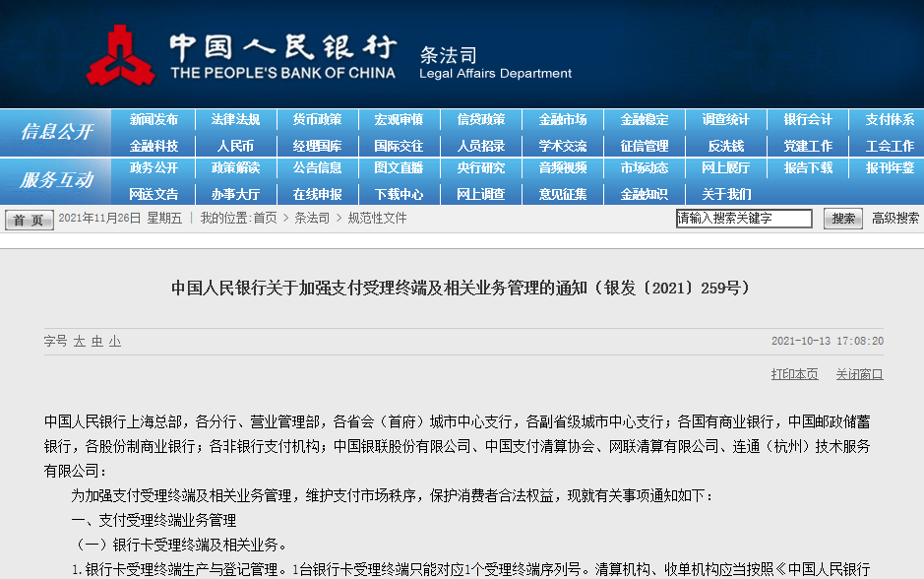Open the 货币政策 monetary policy page
Viewport: 924px width, 579px height.
click(316, 118)
